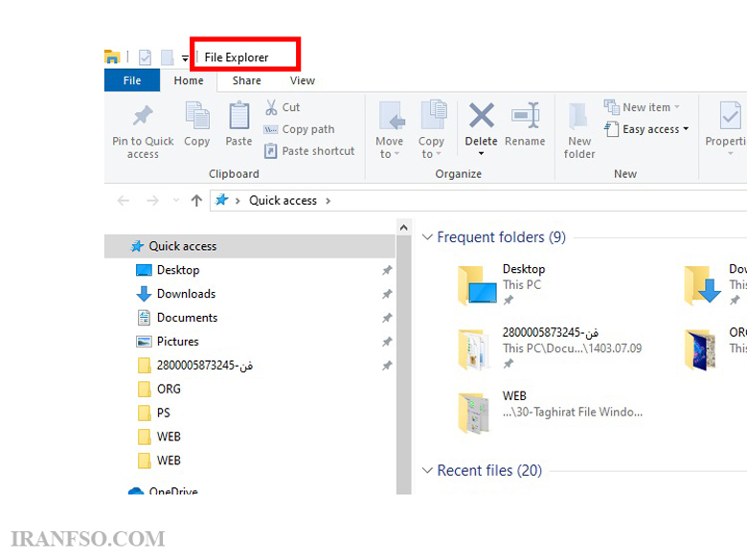Viewport: 747px width, 560px height.
Task: Select the ORG folder in navigation pane
Action: [169, 389]
